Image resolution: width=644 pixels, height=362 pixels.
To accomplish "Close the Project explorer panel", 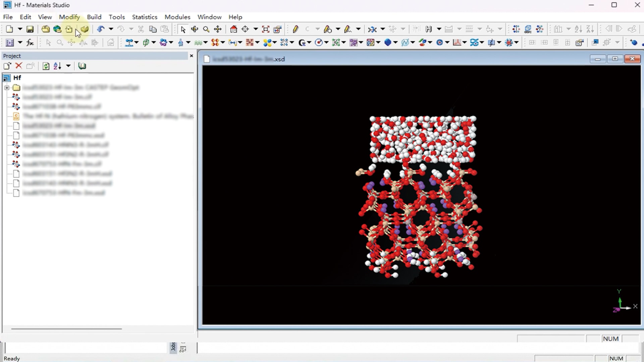I will pyautogui.click(x=192, y=56).
